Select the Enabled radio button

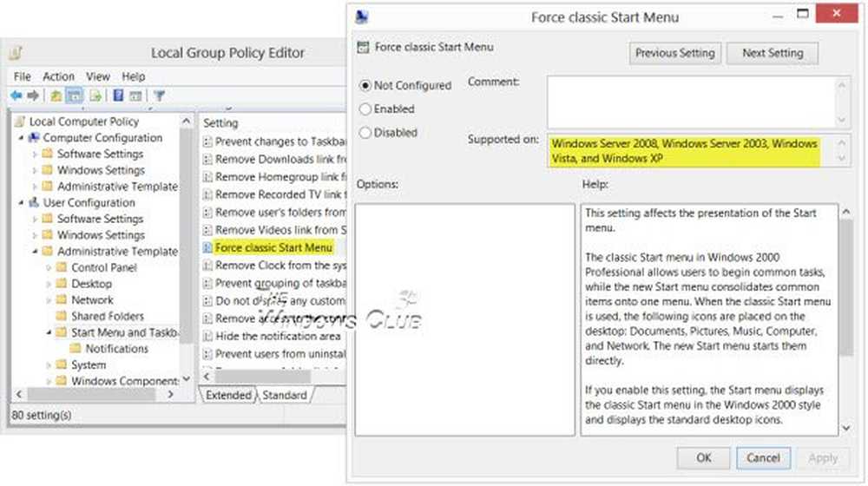(365, 109)
